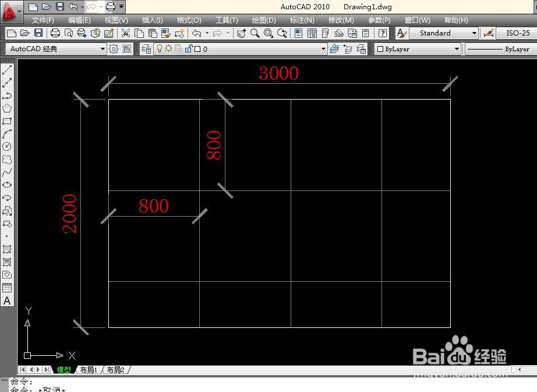Toggle layer 0 lock padlock icon
This screenshot has width=537, height=392.
[189, 48]
